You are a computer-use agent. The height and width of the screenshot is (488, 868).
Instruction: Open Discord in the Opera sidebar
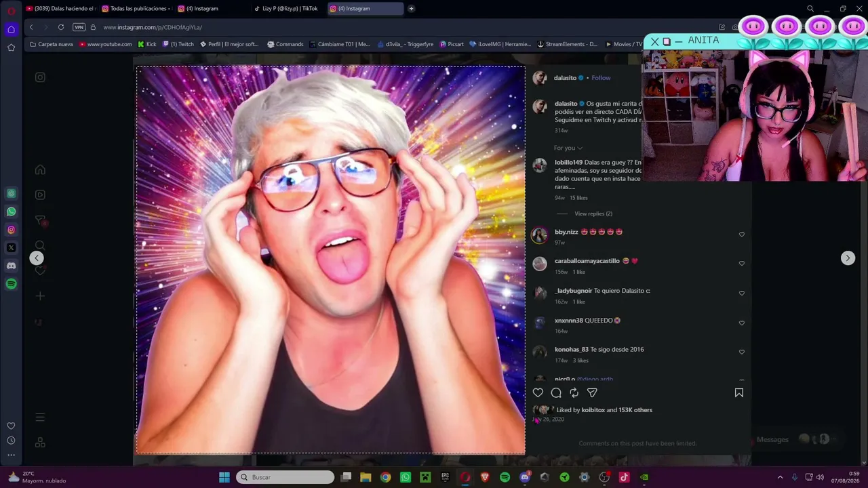11,266
